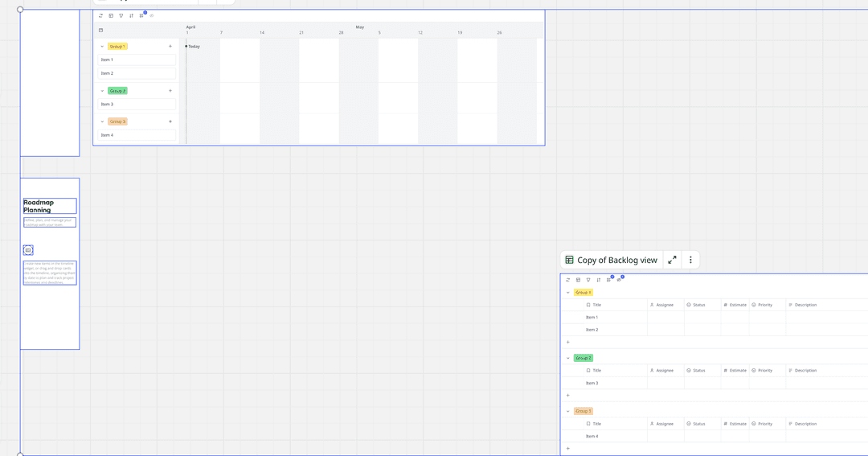Open the three-dot menu of Backlog view

[690, 260]
